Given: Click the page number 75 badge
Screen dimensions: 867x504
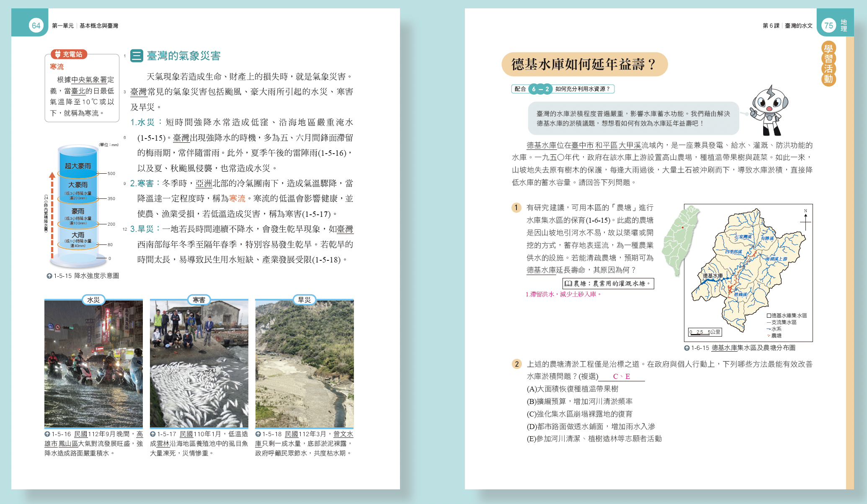Looking at the screenshot, I should (x=828, y=26).
